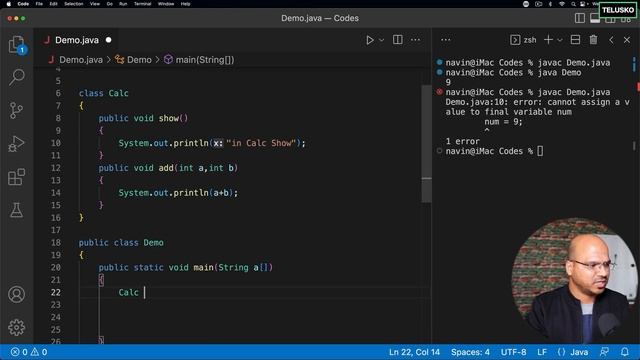Close the terminal panel
640x360 pixels.
[627, 40]
